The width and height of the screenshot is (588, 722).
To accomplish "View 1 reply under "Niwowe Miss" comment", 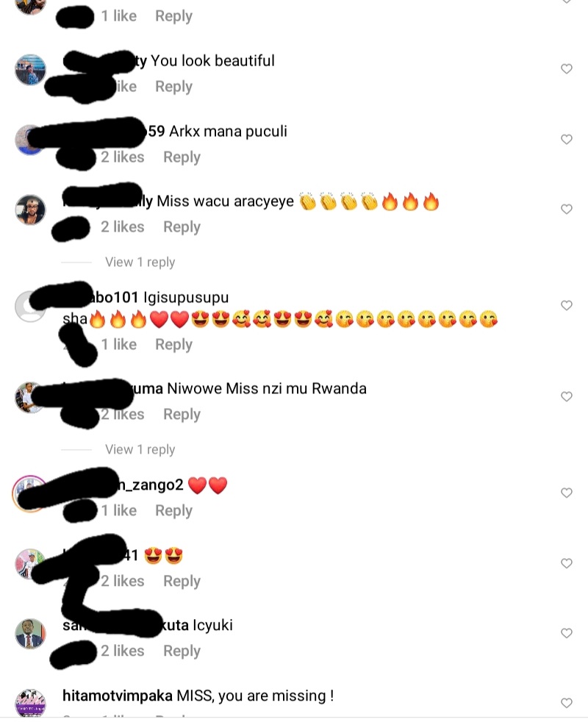I will tap(140, 449).
